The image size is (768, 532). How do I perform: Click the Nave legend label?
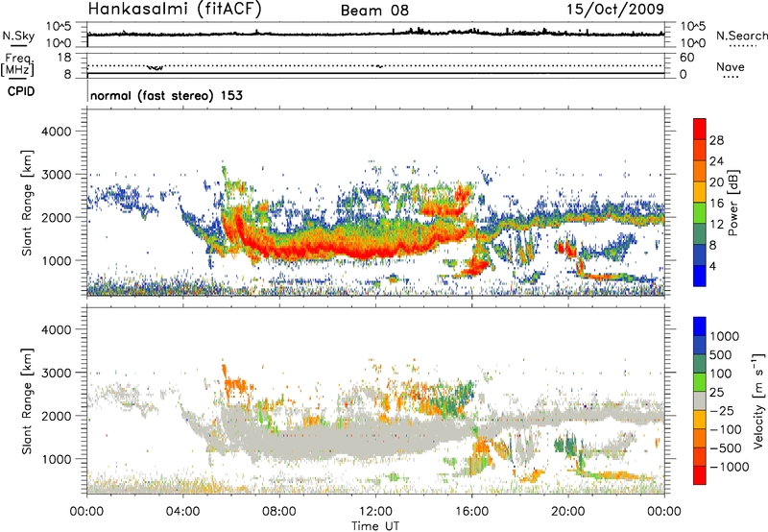pos(731,67)
